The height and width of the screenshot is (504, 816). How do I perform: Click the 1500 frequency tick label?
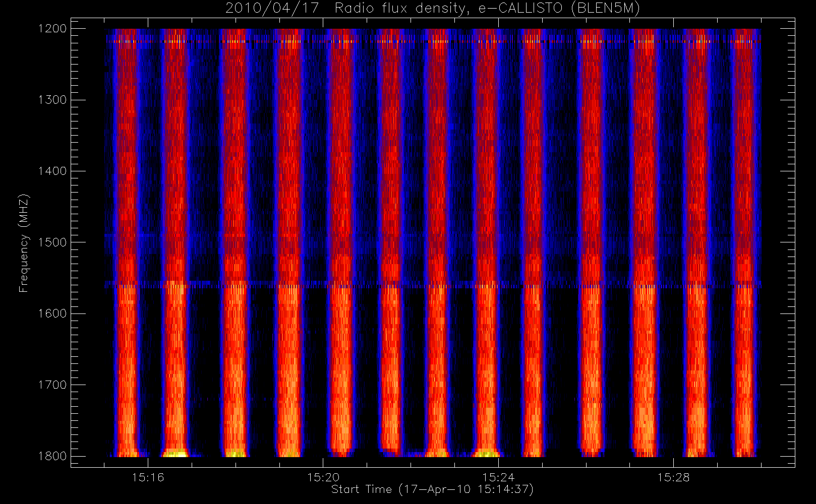(x=52, y=242)
